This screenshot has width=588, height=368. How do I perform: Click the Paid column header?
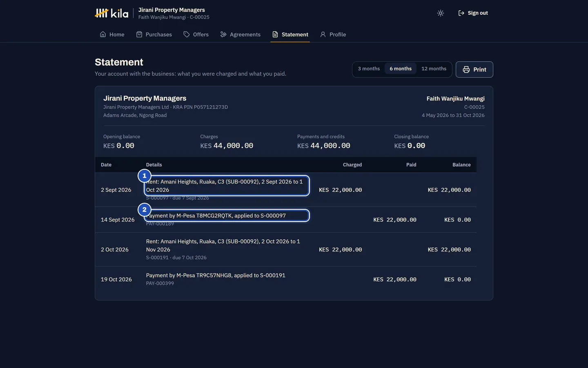[x=411, y=165]
